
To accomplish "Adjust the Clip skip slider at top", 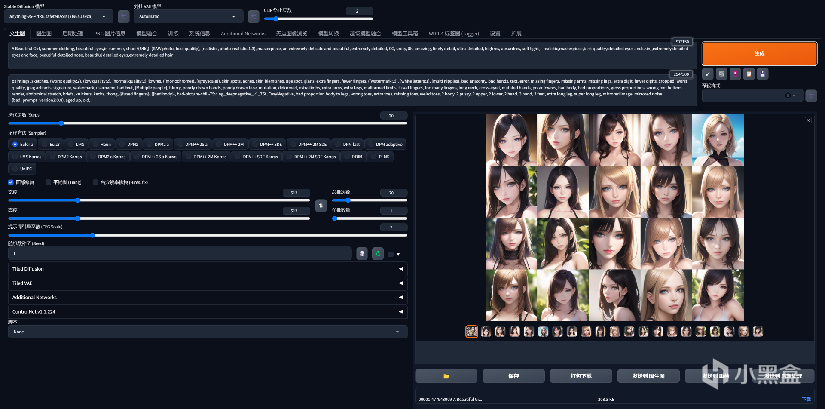I will pyautogui.click(x=319, y=19).
